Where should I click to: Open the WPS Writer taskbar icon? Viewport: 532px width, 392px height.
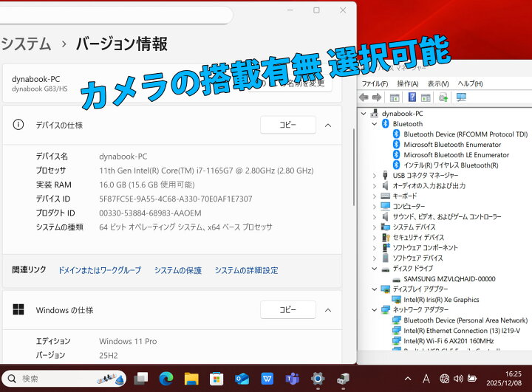267,379
